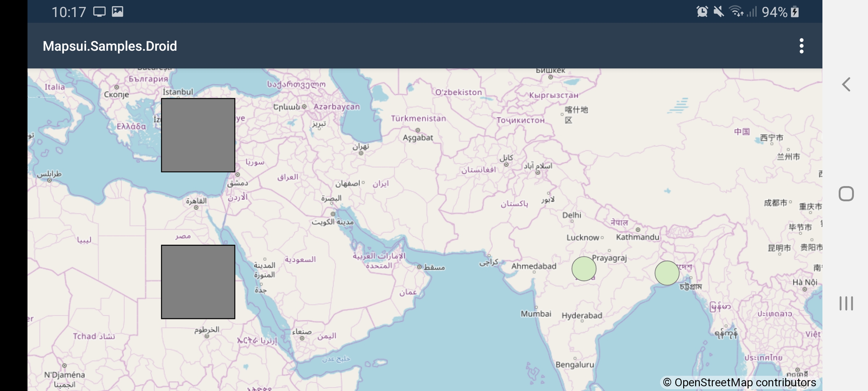The image size is (868, 391).
Task: Click the Kathmandu map label
Action: point(638,237)
